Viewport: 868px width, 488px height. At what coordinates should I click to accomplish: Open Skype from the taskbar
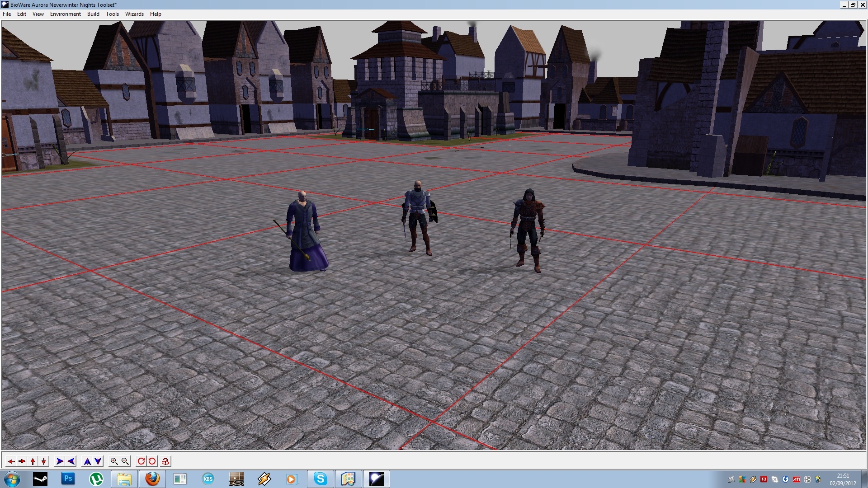pos(320,479)
